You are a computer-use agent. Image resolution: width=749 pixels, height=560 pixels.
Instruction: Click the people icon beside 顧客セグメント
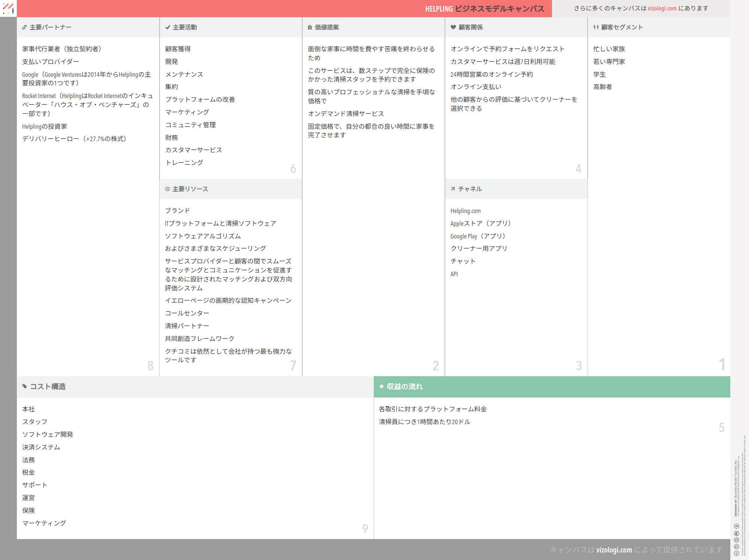(x=596, y=27)
